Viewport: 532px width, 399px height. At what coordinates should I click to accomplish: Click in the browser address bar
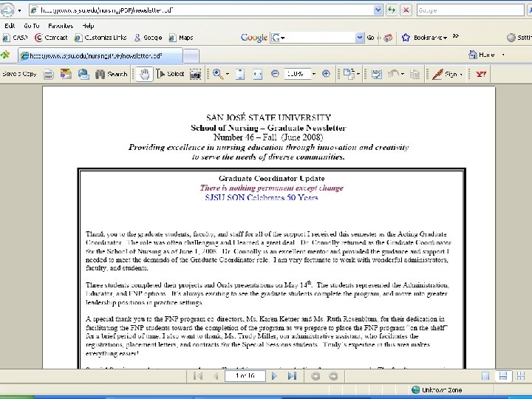[x=202, y=10]
